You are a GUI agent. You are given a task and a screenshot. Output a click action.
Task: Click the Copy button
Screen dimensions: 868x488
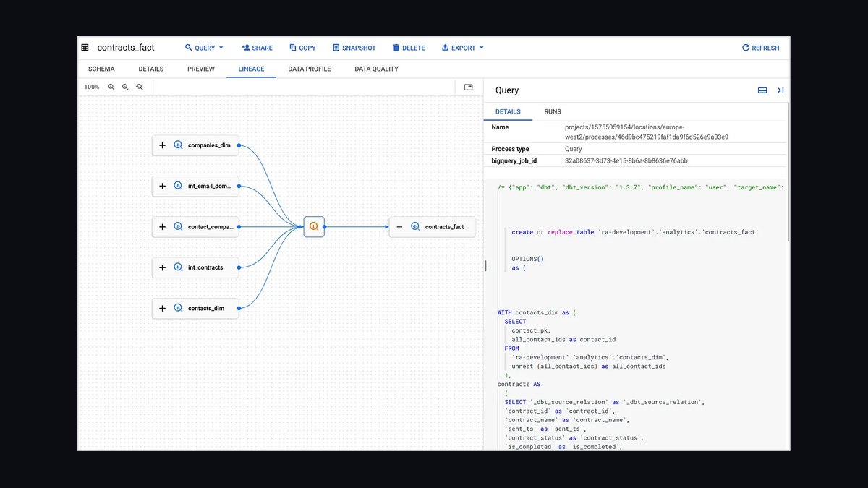[302, 48]
